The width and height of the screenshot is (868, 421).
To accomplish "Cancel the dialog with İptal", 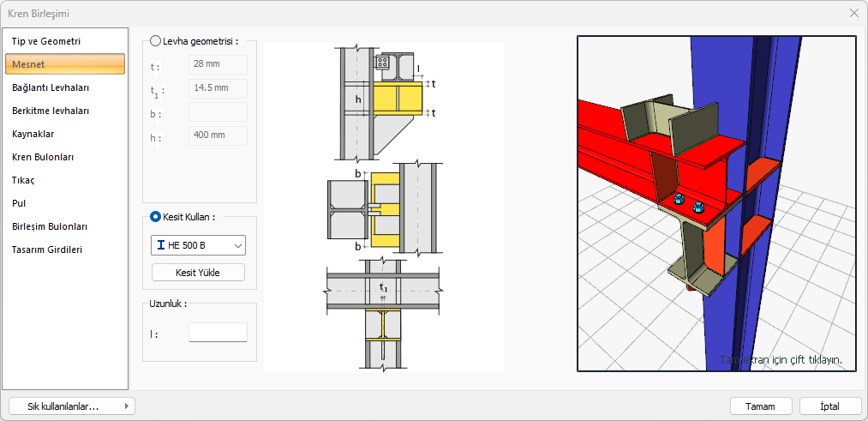I will click(x=829, y=406).
